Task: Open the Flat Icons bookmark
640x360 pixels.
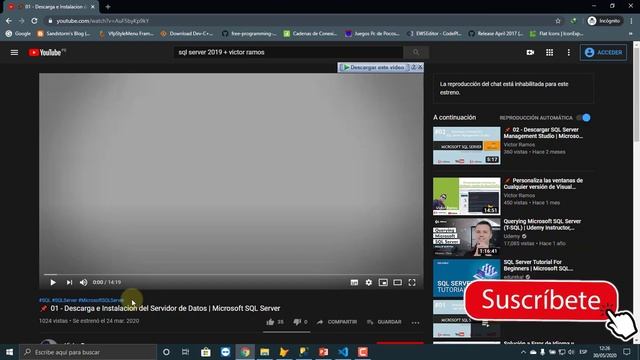Action: pyautogui.click(x=557, y=33)
